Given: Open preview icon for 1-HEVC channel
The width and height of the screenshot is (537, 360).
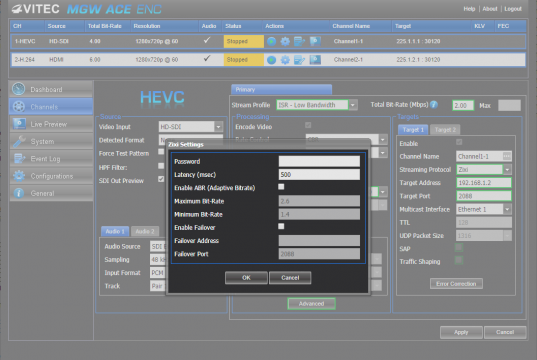Looking at the screenshot, I should 315,41.
